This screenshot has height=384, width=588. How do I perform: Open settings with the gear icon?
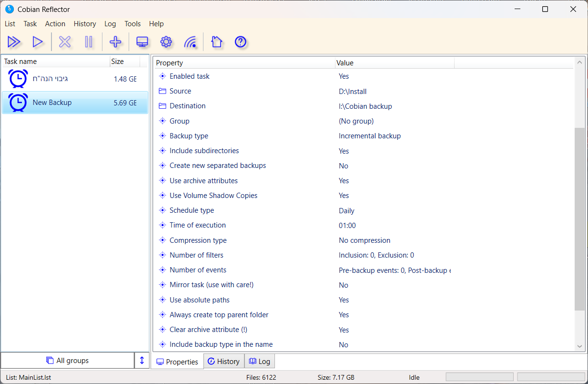pyautogui.click(x=166, y=42)
